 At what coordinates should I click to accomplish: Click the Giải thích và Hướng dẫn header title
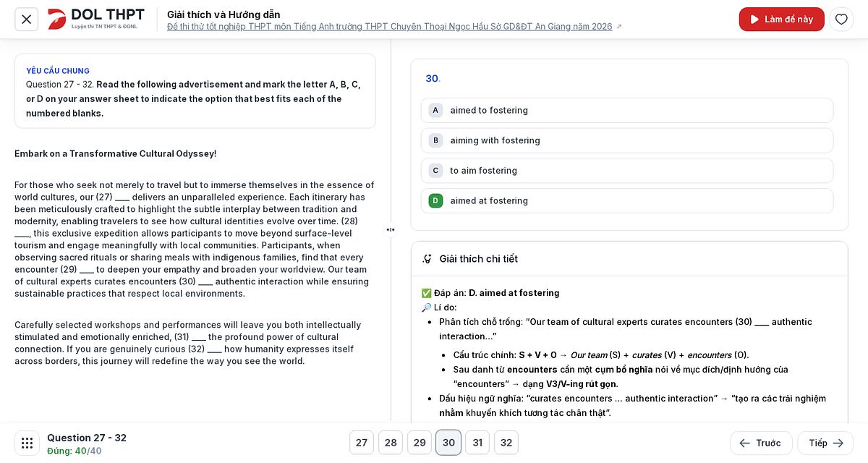224,14
